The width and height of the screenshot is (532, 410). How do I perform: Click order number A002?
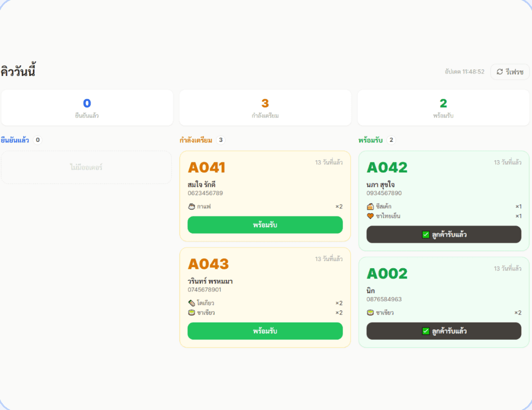point(387,274)
